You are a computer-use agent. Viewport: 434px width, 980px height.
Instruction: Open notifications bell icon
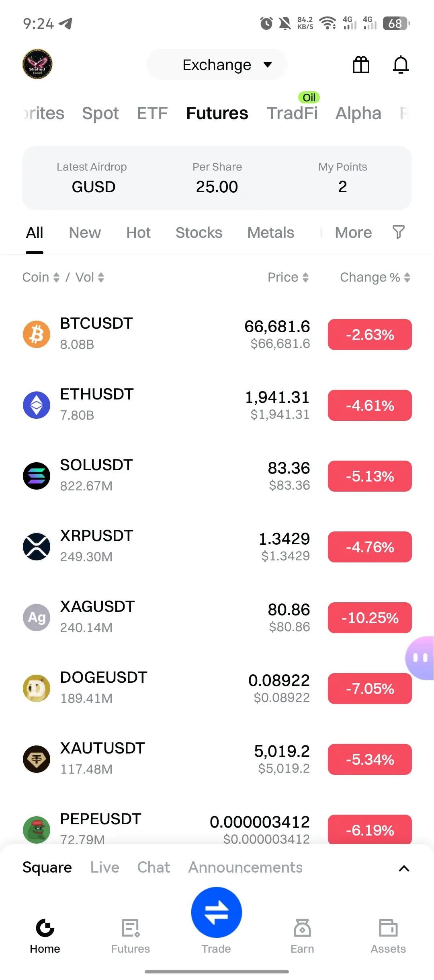tap(401, 64)
